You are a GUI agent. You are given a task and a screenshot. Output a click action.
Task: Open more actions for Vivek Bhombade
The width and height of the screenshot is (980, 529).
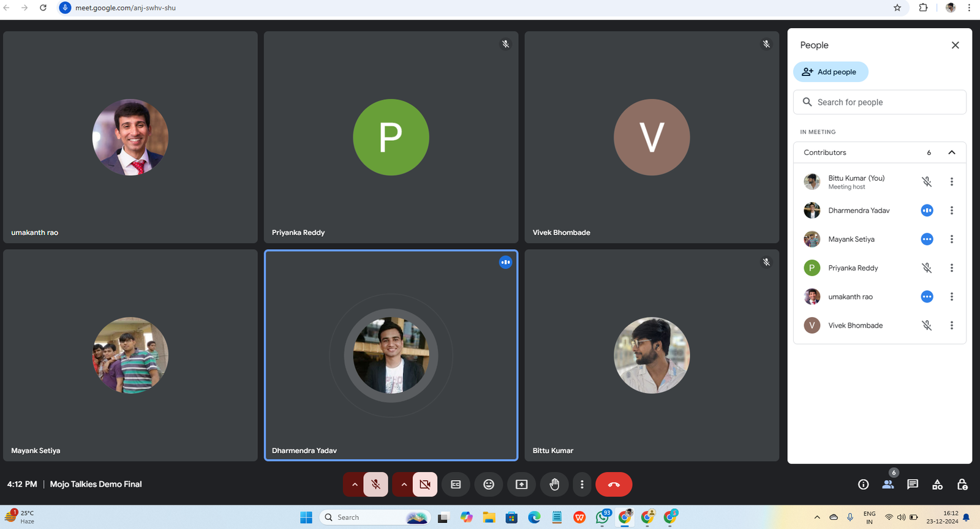(951, 326)
